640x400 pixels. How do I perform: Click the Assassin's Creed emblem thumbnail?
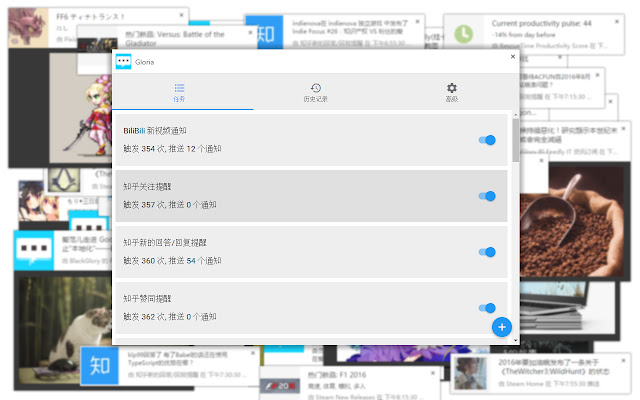pyautogui.click(x=64, y=180)
